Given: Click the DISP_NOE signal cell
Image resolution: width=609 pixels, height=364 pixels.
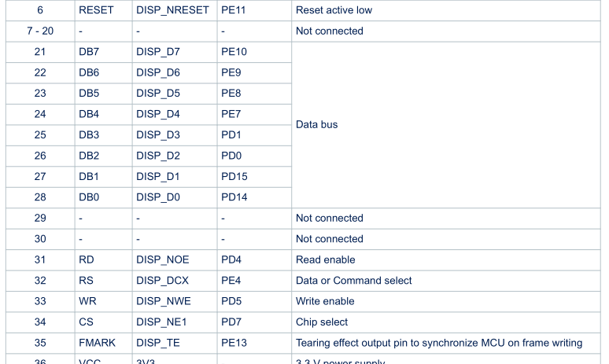Looking at the screenshot, I should tap(175, 260).
